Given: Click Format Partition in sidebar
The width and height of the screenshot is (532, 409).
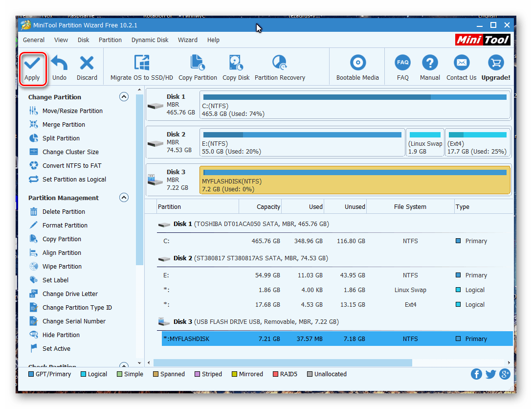Looking at the screenshot, I should tap(65, 226).
